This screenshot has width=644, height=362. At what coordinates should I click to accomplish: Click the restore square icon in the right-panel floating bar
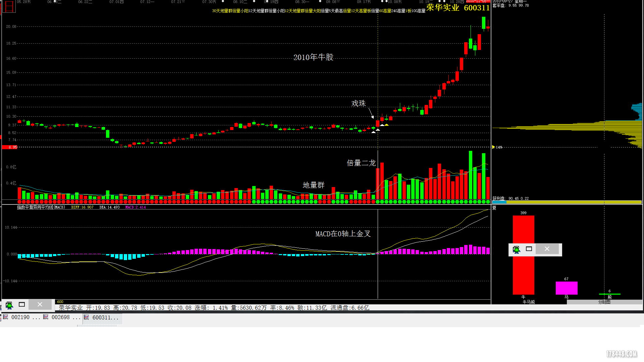[529, 249]
